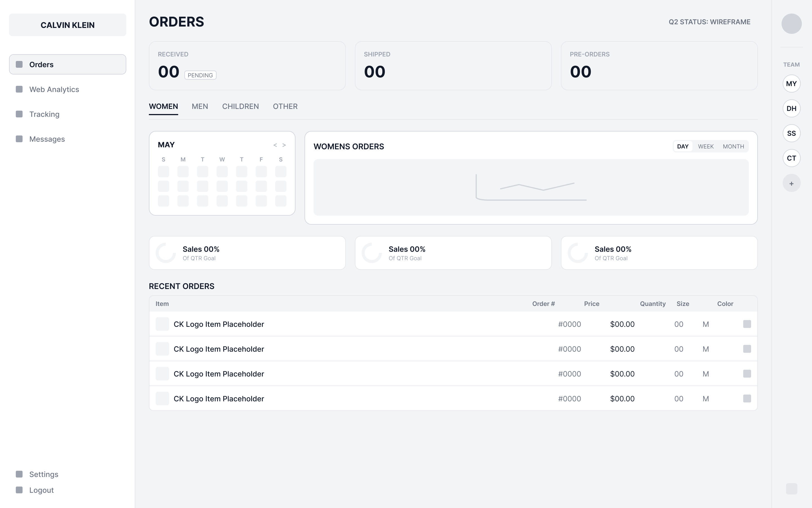The width and height of the screenshot is (812, 508).
Task: Click the CALVIN KLEIN brand button
Action: (x=67, y=25)
